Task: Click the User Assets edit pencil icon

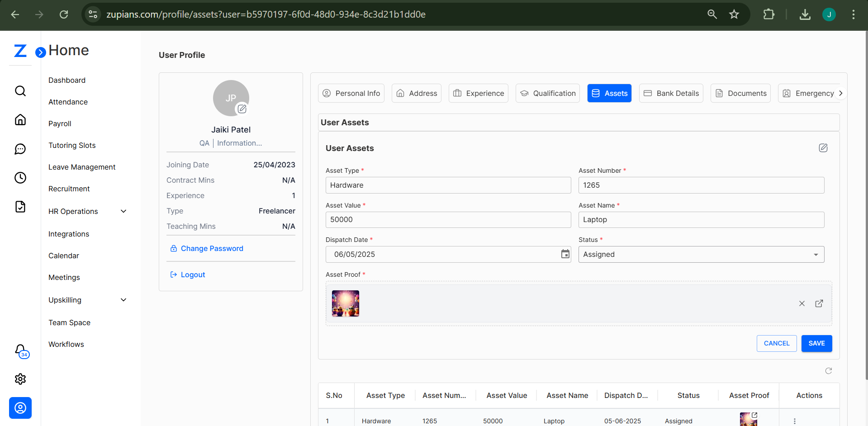Action: [823, 148]
